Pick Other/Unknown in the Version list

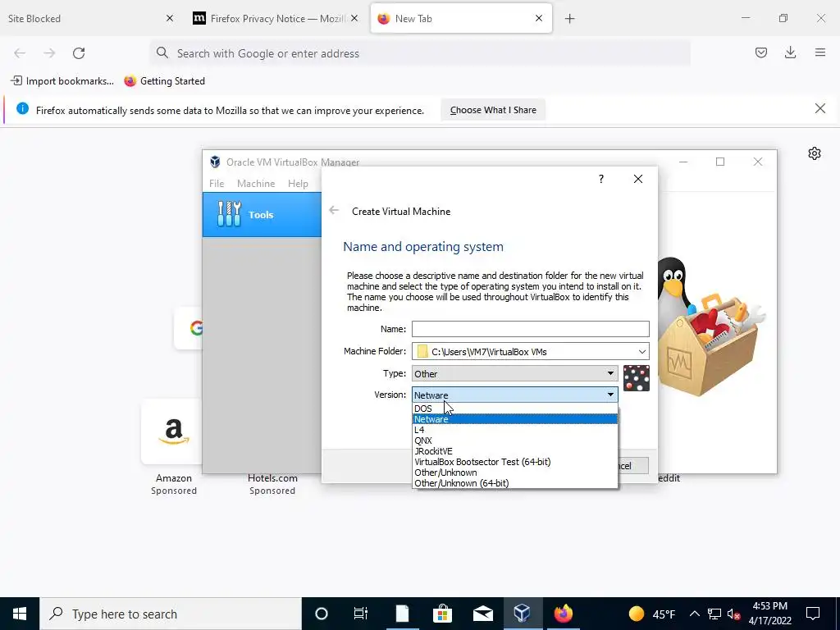pyautogui.click(x=514, y=472)
